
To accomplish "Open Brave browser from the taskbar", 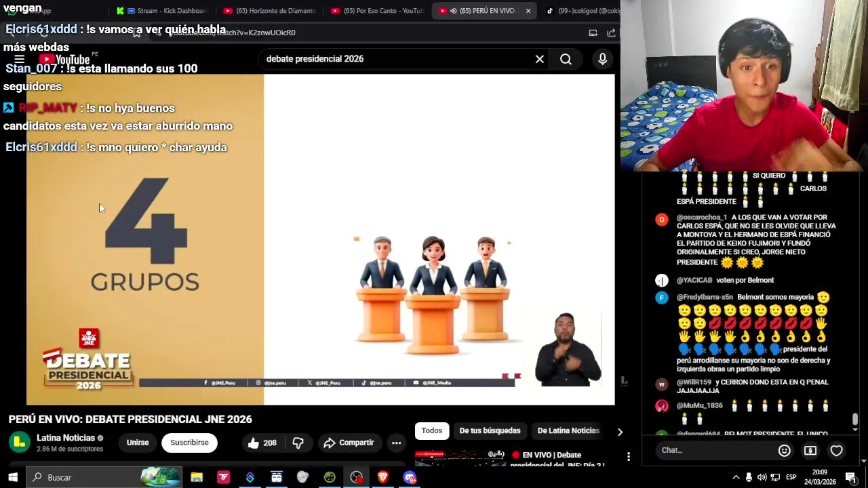I will coord(382,477).
